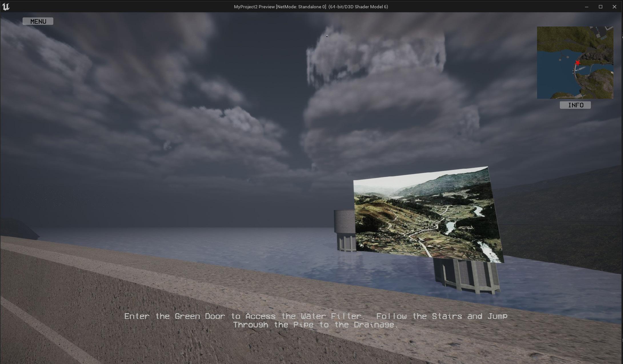Viewport: 623px width, 364px height.
Task: Click the MyProject2 Preview title bar text
Action: pyautogui.click(x=311, y=7)
